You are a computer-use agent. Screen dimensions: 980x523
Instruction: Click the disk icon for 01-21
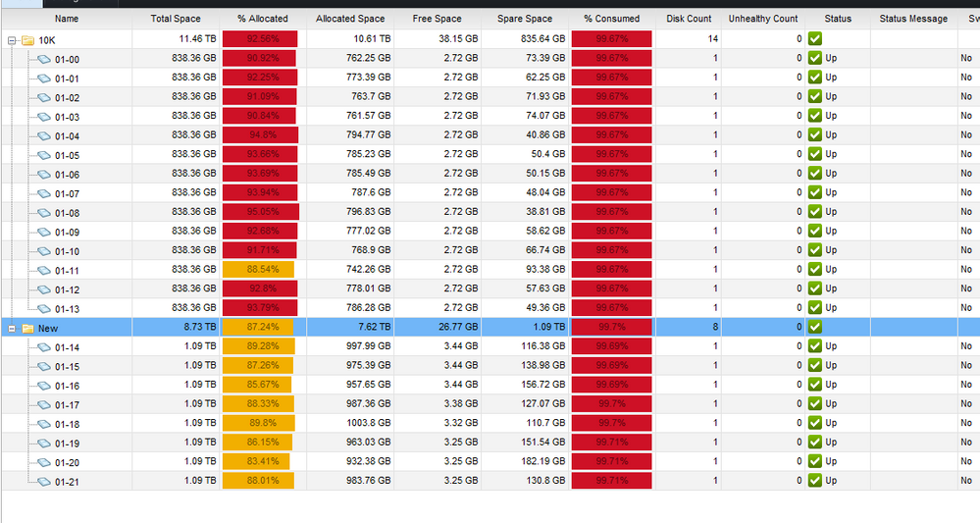click(x=43, y=481)
